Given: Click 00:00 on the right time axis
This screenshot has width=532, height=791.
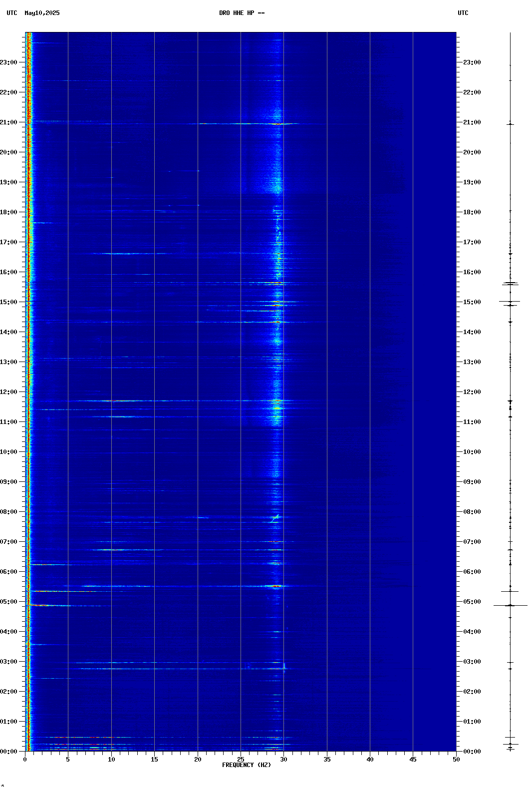Looking at the screenshot, I should coord(472,752).
